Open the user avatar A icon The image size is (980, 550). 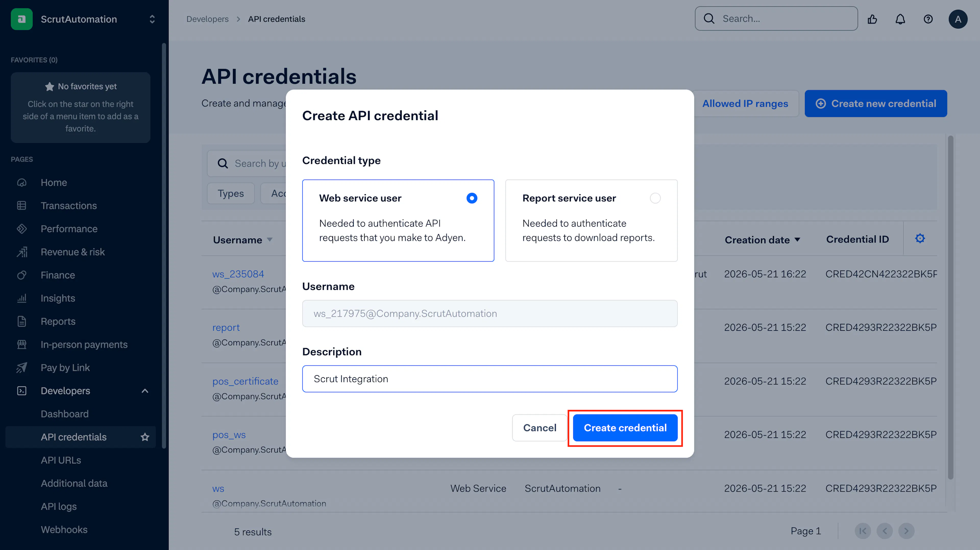[958, 19]
